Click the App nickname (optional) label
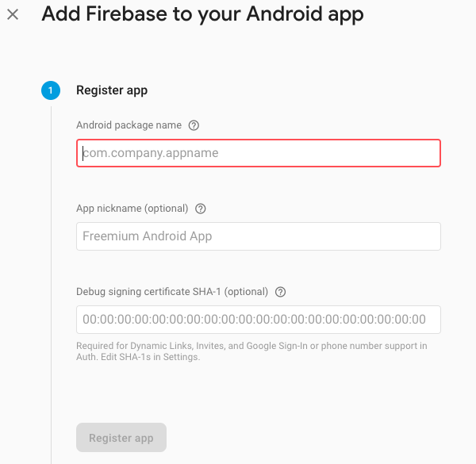 132,209
